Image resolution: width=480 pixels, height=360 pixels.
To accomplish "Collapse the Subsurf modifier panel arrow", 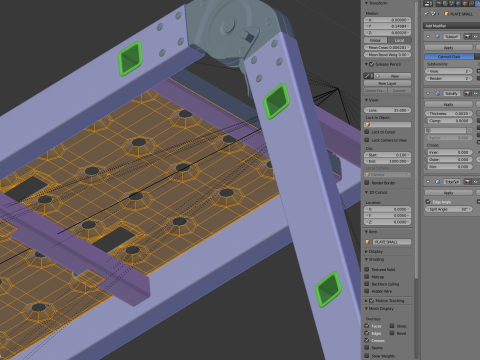I will click(x=428, y=36).
